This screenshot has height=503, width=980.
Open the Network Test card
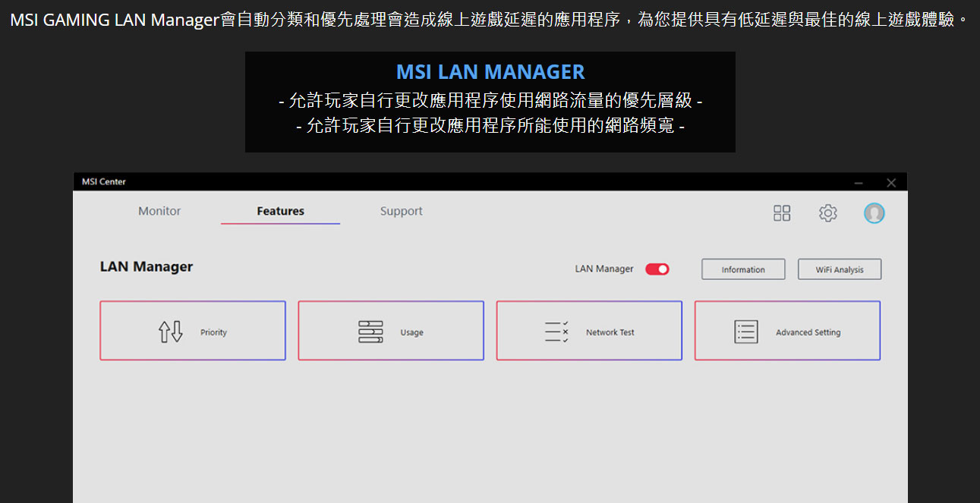[589, 331]
